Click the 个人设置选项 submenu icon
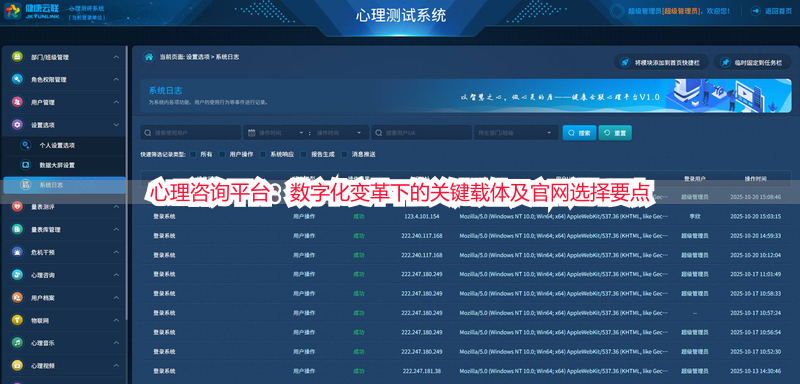Image resolution: width=800 pixels, height=384 pixels. (25, 145)
